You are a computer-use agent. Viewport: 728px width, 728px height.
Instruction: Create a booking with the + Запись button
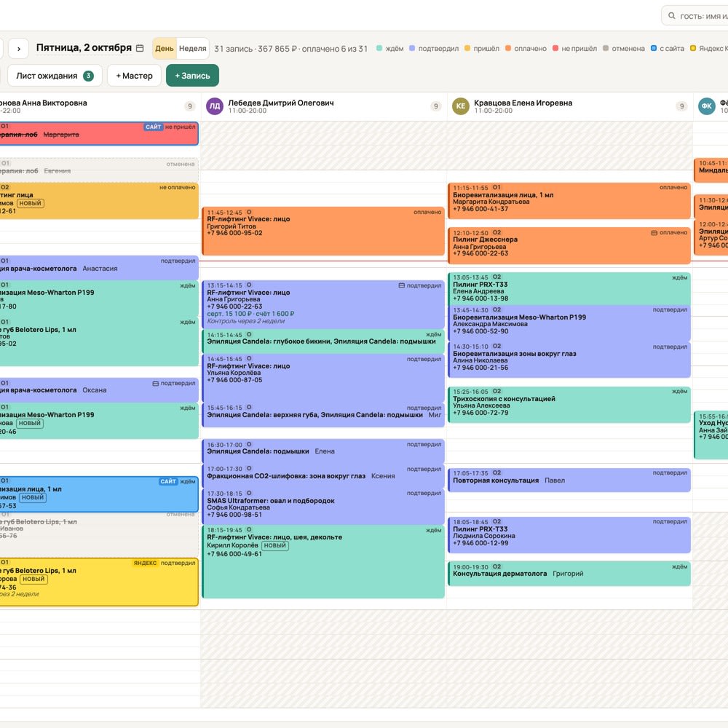coord(192,76)
